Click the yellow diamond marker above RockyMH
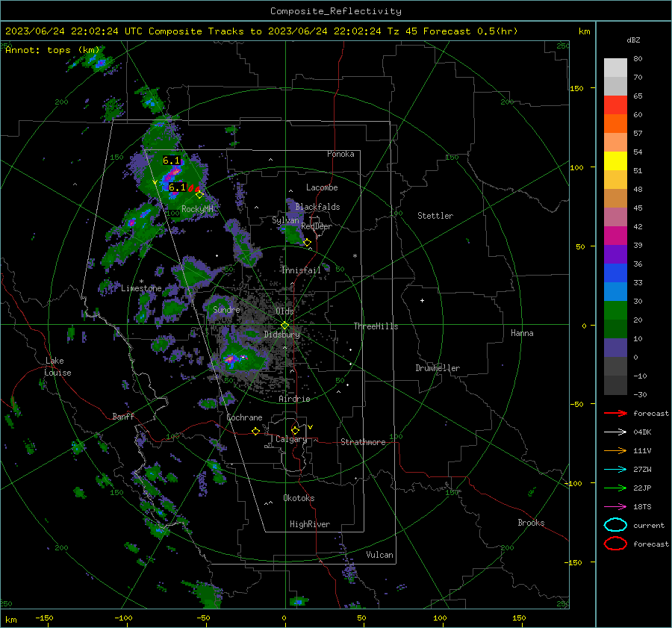Screen dimensions: 672x628 pos(199,195)
